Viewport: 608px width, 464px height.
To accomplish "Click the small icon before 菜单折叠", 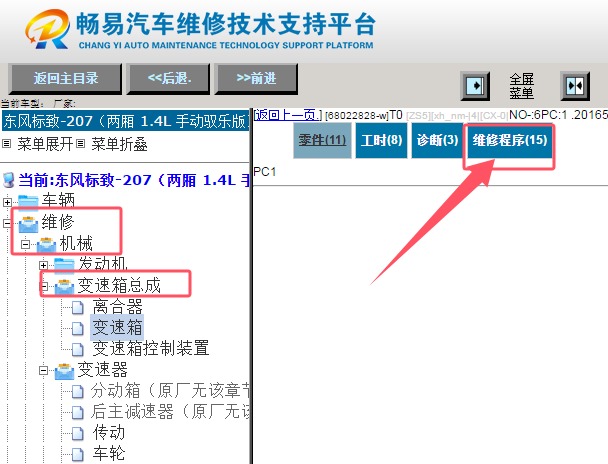I will point(80,144).
